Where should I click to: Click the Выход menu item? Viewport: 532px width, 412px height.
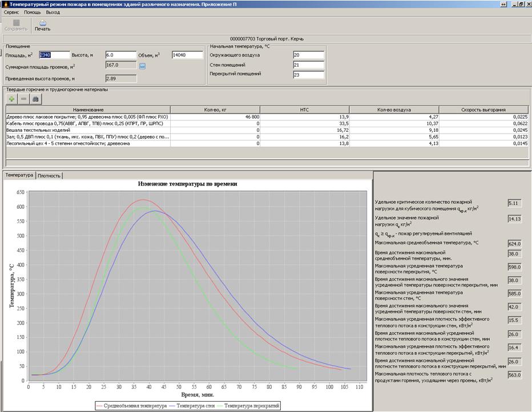tap(53, 11)
